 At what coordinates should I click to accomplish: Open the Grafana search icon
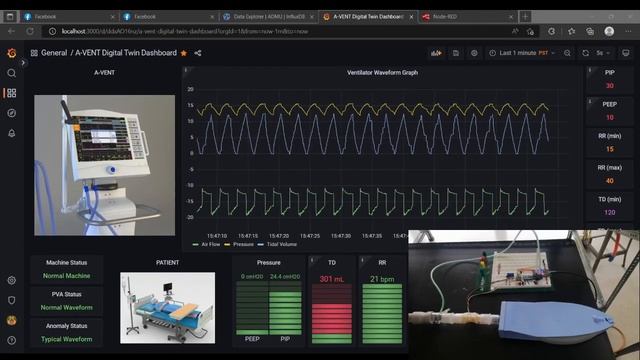pos(11,73)
